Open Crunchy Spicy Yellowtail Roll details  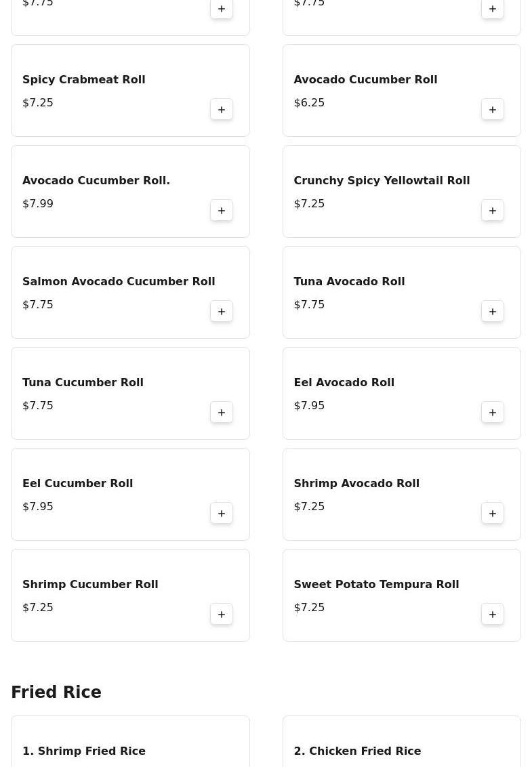382,181
